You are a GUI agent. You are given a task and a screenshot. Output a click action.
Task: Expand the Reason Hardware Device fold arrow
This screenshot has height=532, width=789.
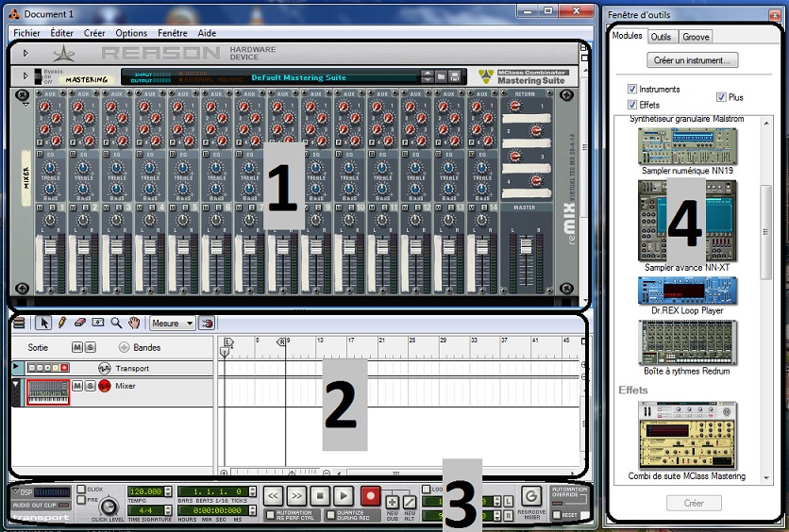pyautogui.click(x=25, y=53)
